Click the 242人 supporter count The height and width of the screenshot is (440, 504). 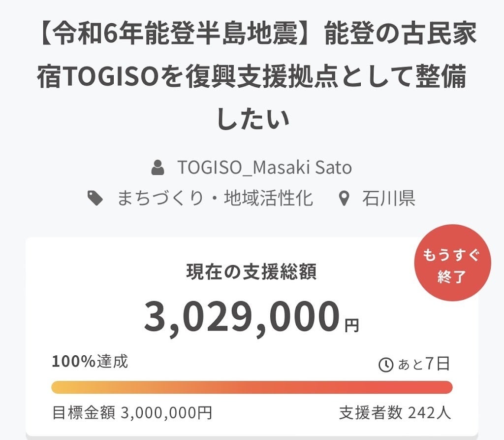click(x=429, y=412)
